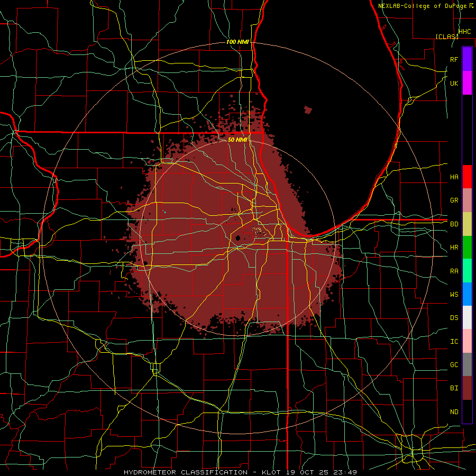Click the 100 NMI range ring label
The height and width of the screenshot is (476, 476).
click(x=237, y=42)
